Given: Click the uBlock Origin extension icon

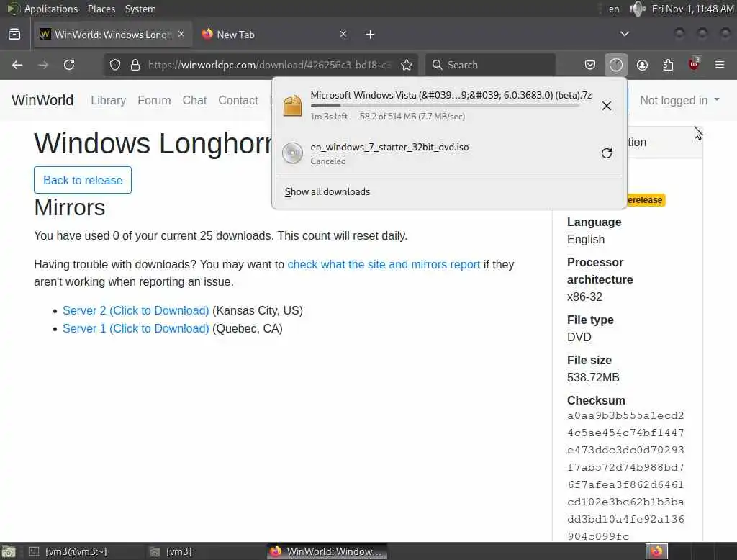Looking at the screenshot, I should tap(694, 64).
